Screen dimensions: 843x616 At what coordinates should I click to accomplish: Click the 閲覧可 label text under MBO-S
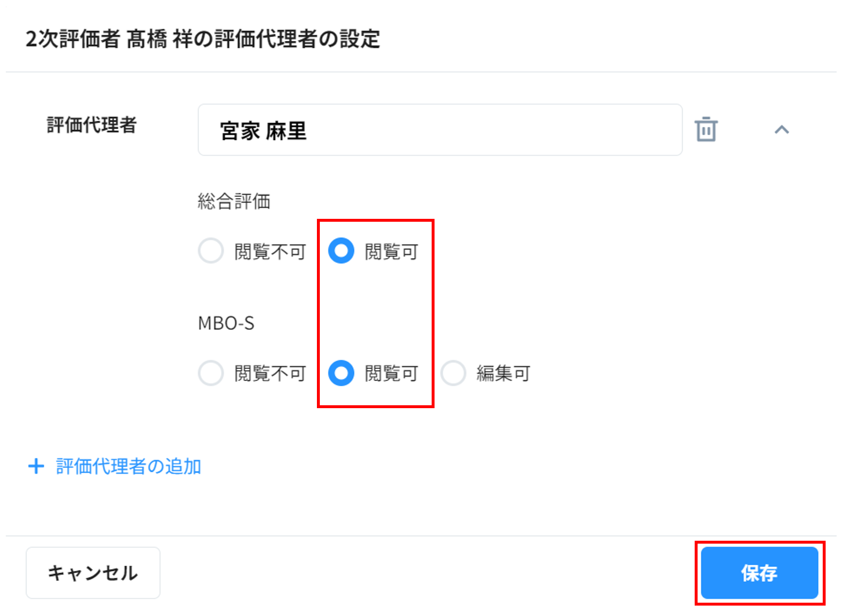point(391,373)
